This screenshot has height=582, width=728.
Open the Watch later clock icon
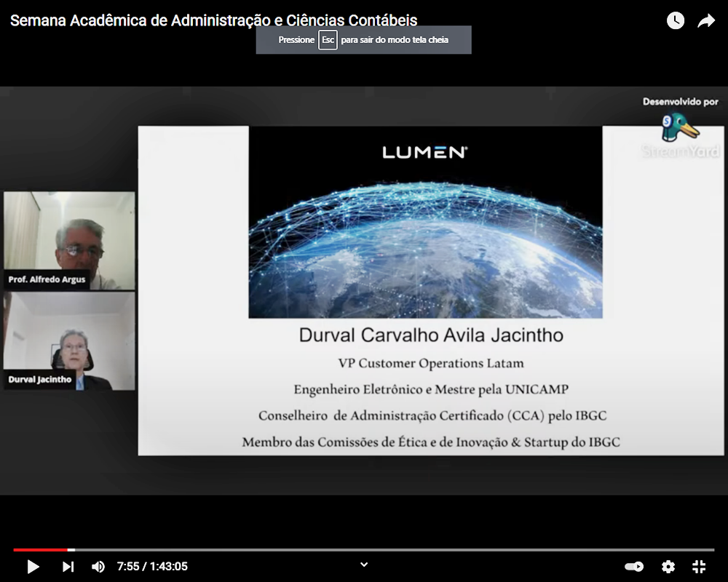[x=675, y=20]
